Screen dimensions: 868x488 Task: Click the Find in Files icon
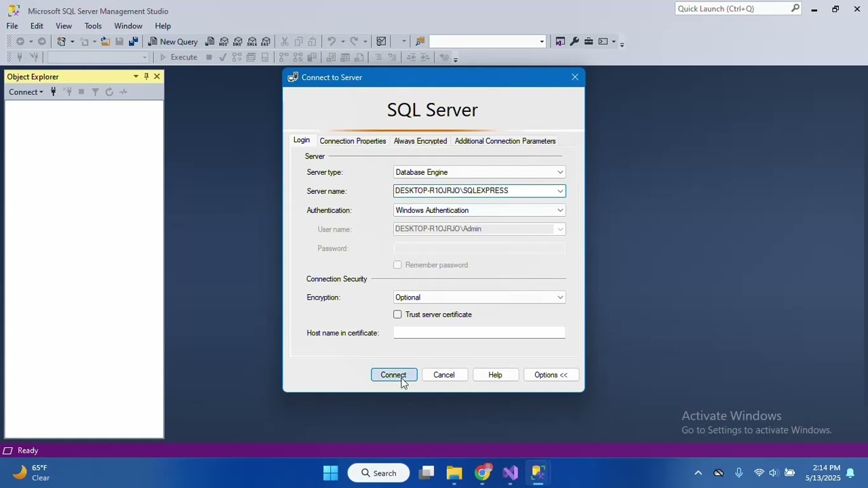[420, 41]
